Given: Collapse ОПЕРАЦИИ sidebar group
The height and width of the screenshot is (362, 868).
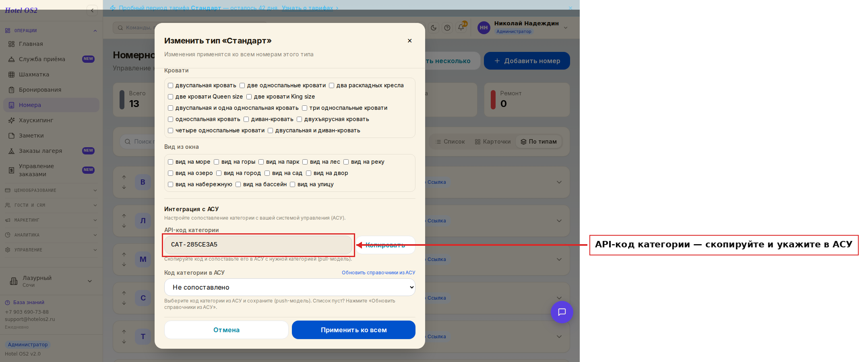Looking at the screenshot, I should click(x=51, y=31).
